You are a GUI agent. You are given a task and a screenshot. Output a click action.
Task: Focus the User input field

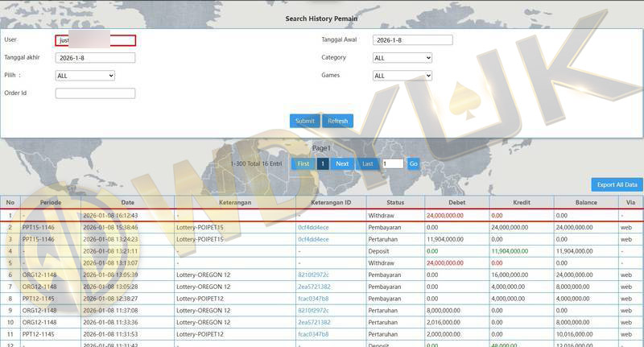(x=95, y=40)
